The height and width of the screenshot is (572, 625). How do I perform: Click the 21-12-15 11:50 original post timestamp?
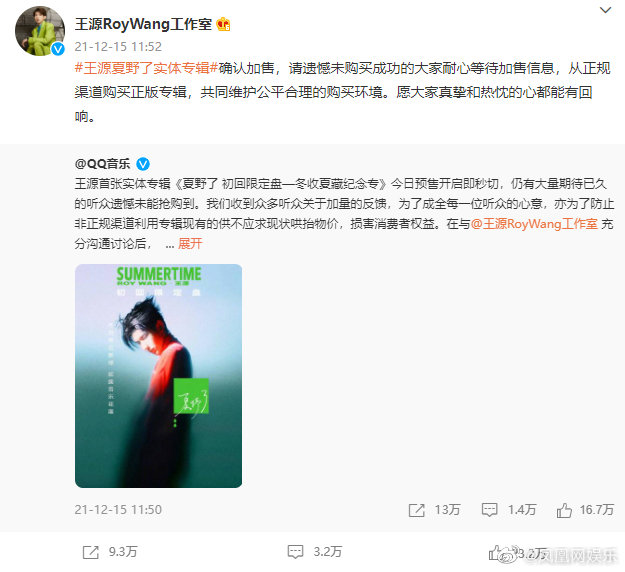(118, 509)
